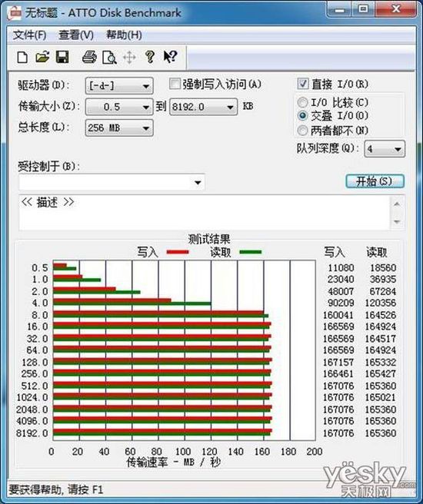Select the I/O 比较(C) radio button
Screen dimensions: 423x504
tap(302, 102)
